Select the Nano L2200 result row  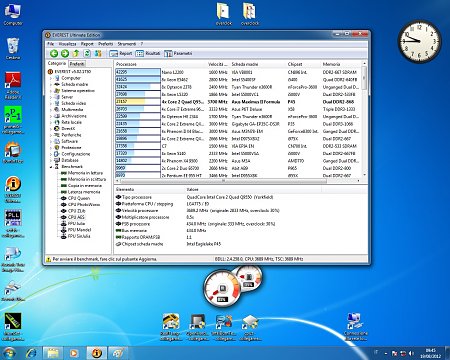point(238,72)
